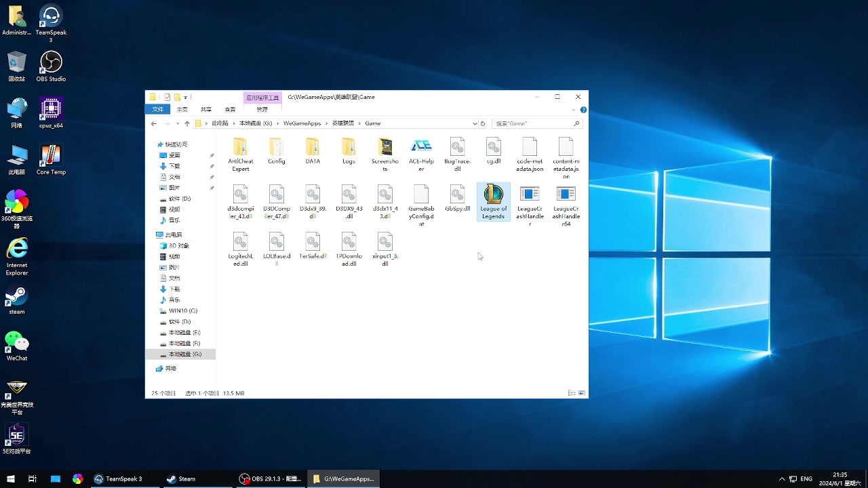
Task: Select the OBS Studio desktop shortcut
Action: click(51, 67)
